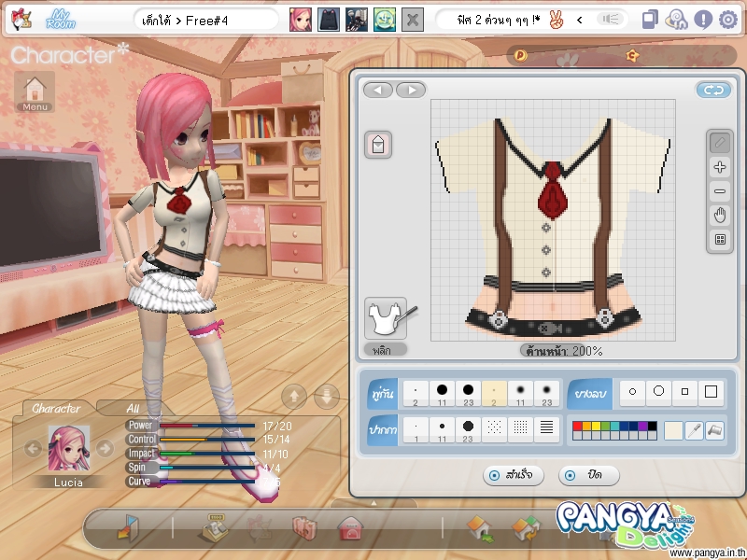Expand chat with the left arrow
This screenshot has height=560, width=747.
pos(579,20)
